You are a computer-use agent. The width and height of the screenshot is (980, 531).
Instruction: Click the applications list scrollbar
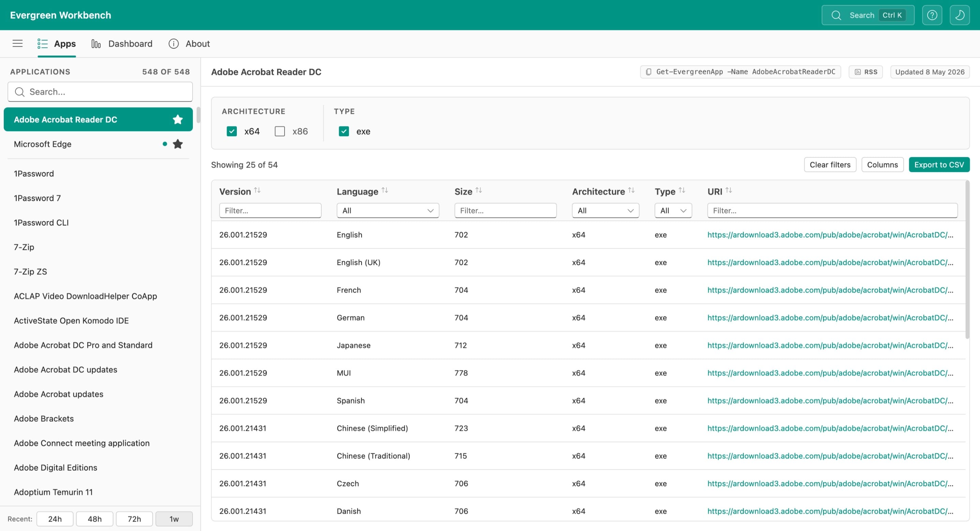click(198, 115)
